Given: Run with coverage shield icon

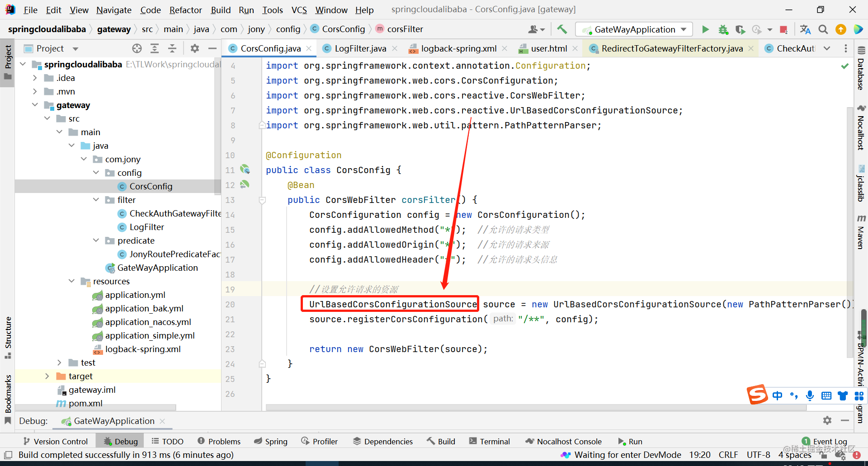Looking at the screenshot, I should pos(740,29).
